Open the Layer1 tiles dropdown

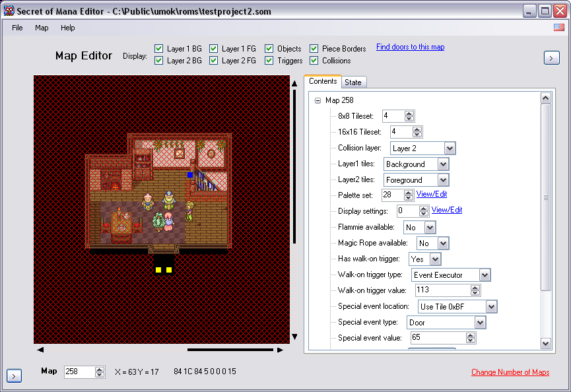pyautogui.click(x=443, y=164)
